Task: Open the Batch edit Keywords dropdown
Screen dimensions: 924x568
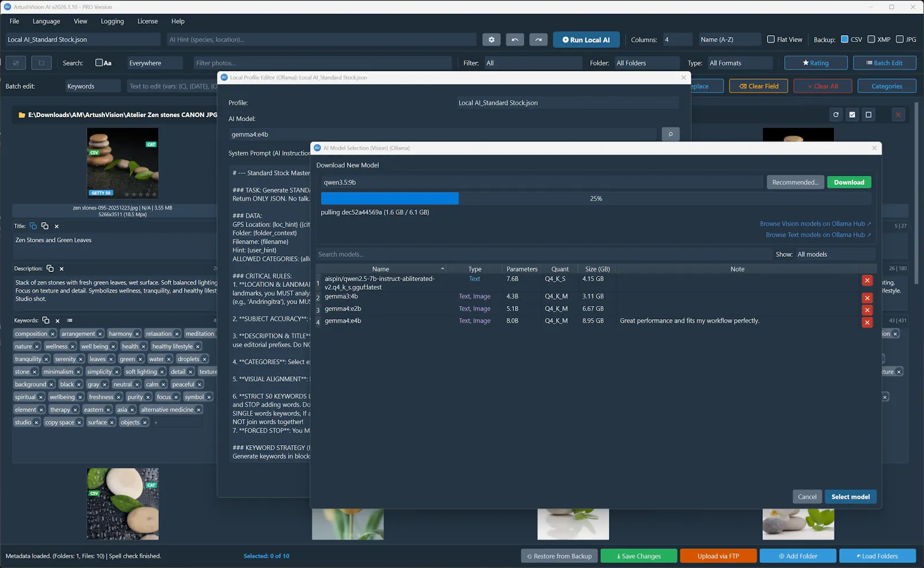Action: [x=93, y=86]
